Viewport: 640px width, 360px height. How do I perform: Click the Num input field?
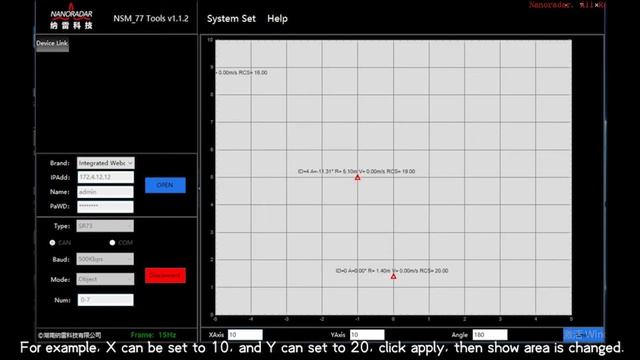pyautogui.click(x=105, y=300)
